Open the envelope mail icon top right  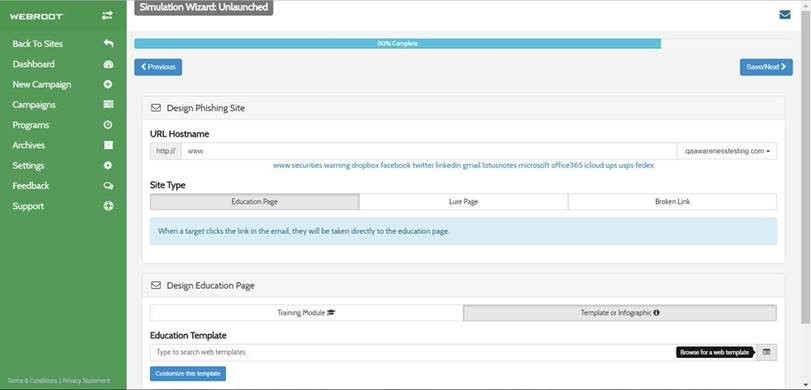click(x=785, y=15)
